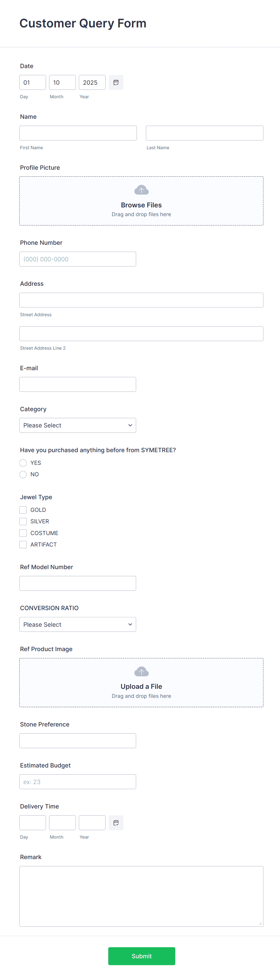Screen dimensions: 280x980
Task: Enable the COSTUME checkbox
Action: click(23, 533)
